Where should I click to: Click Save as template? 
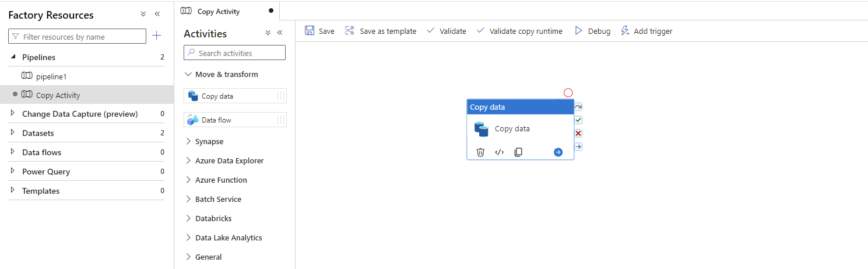(x=381, y=31)
